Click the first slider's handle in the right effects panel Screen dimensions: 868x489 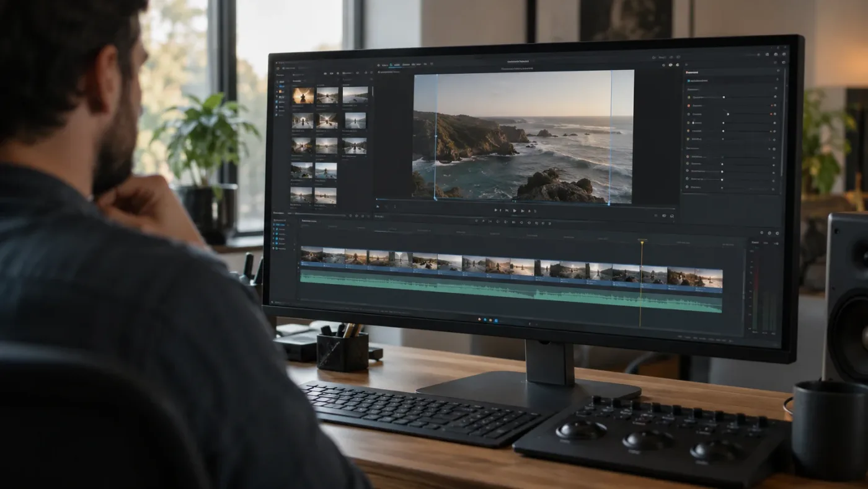point(724,97)
